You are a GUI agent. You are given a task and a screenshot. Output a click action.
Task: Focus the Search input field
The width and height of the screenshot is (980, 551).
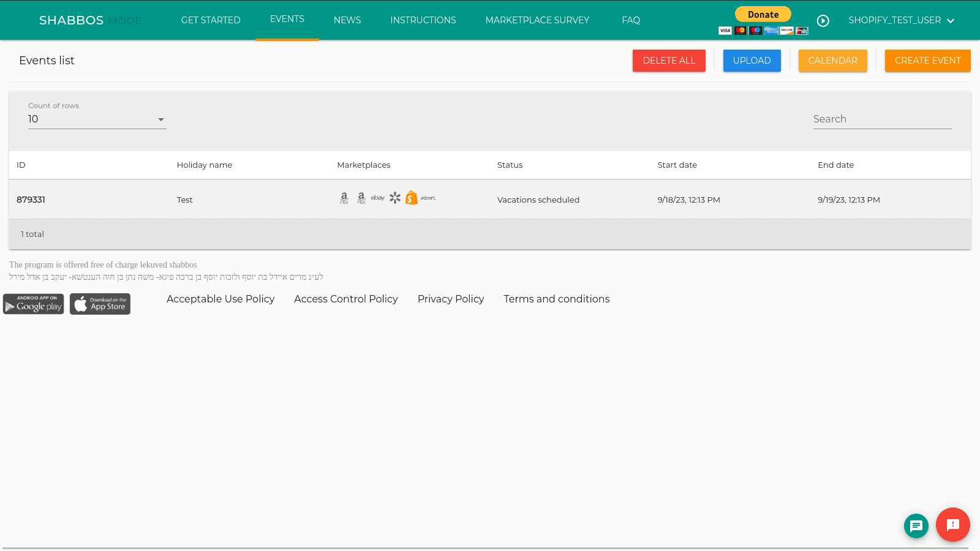882,119
